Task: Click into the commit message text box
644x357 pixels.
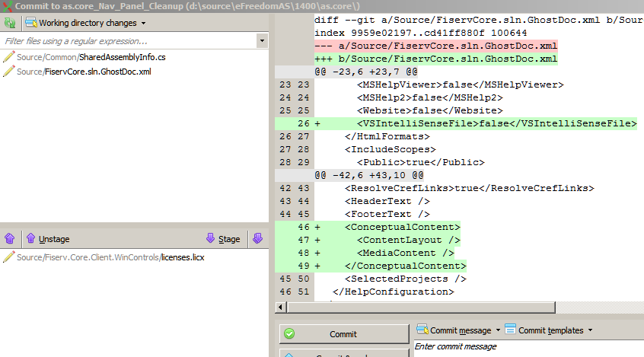Action: click(529, 349)
